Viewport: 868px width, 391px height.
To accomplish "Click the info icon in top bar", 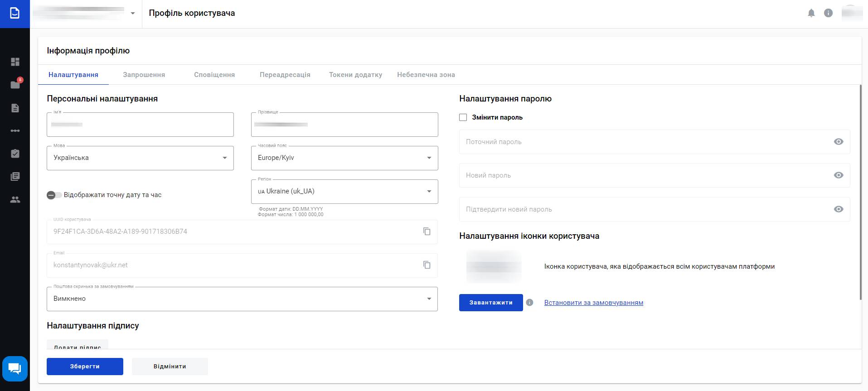I will click(x=828, y=13).
